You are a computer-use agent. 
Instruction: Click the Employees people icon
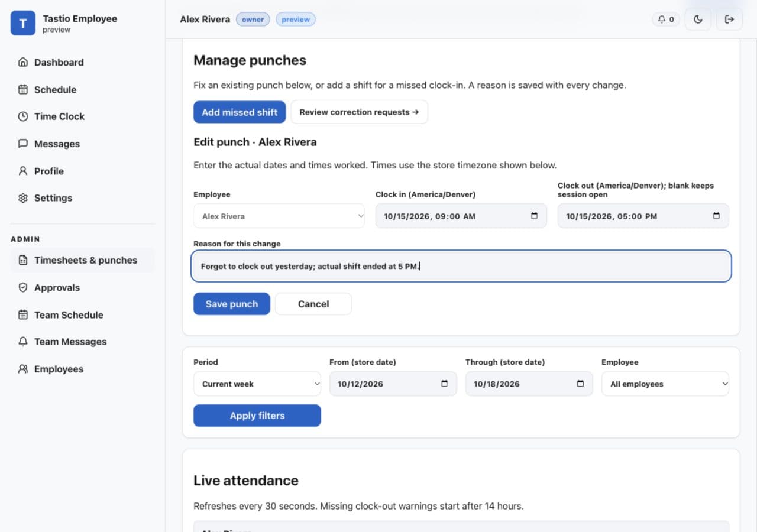pyautogui.click(x=23, y=369)
